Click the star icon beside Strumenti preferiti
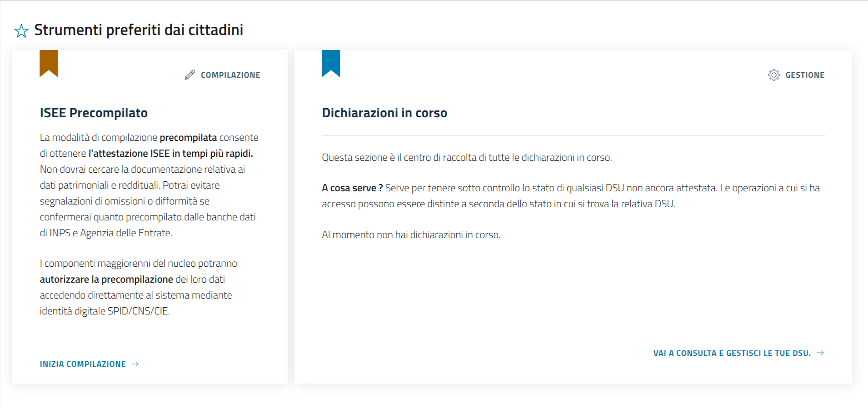868x409 pixels. pyautogui.click(x=21, y=31)
